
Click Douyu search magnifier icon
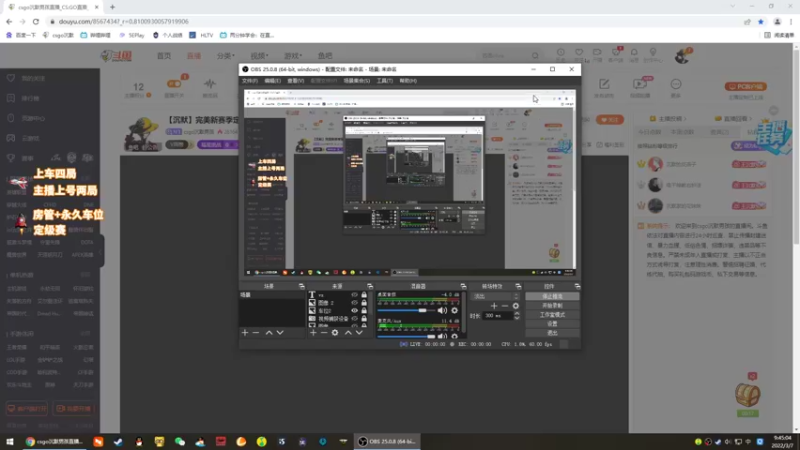click(x=535, y=56)
